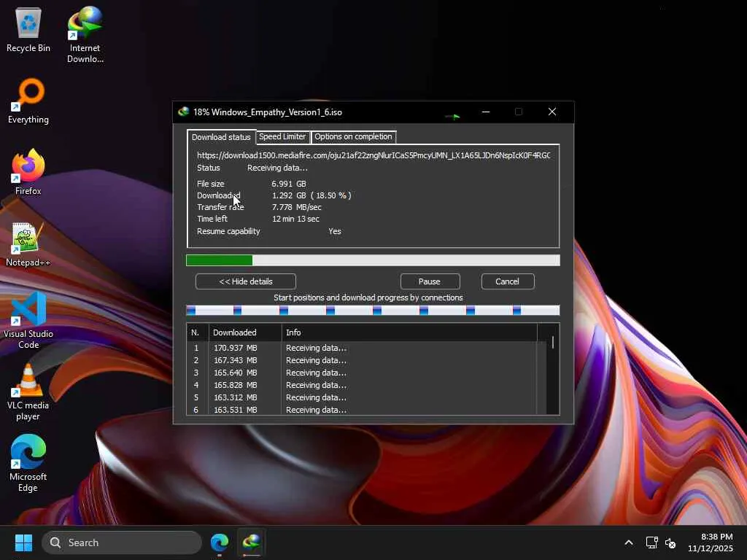747x560 pixels.
Task: Cancel the download in progress
Action: pyautogui.click(x=507, y=281)
